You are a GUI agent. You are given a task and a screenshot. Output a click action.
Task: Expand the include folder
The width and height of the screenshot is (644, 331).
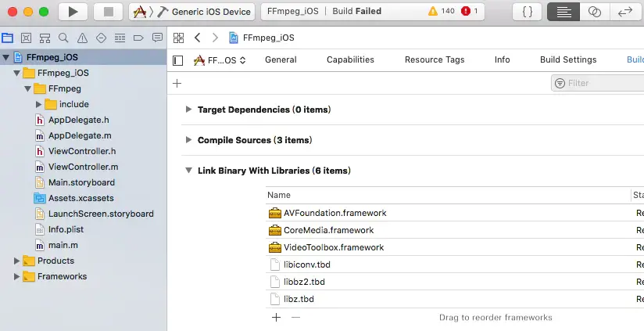[38, 104]
